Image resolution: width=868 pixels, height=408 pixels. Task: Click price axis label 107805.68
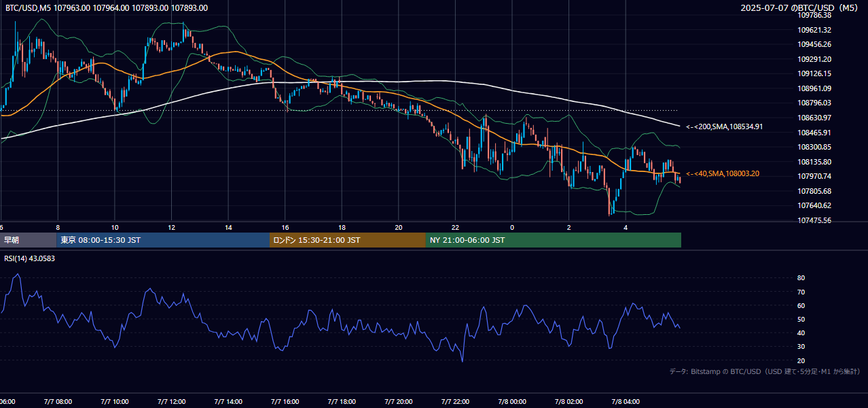click(814, 191)
